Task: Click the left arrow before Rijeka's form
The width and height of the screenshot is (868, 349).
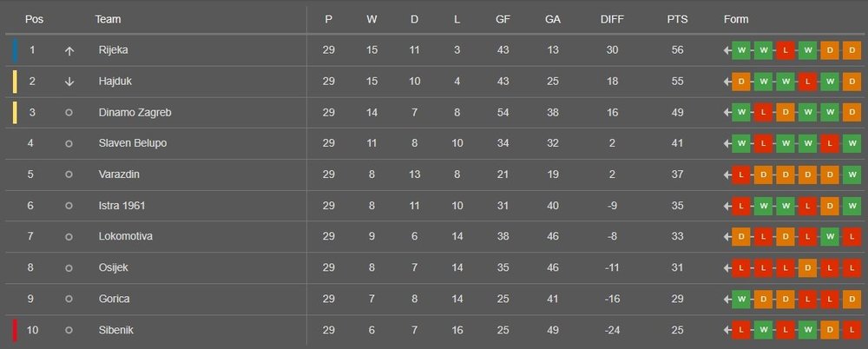Action: point(727,50)
